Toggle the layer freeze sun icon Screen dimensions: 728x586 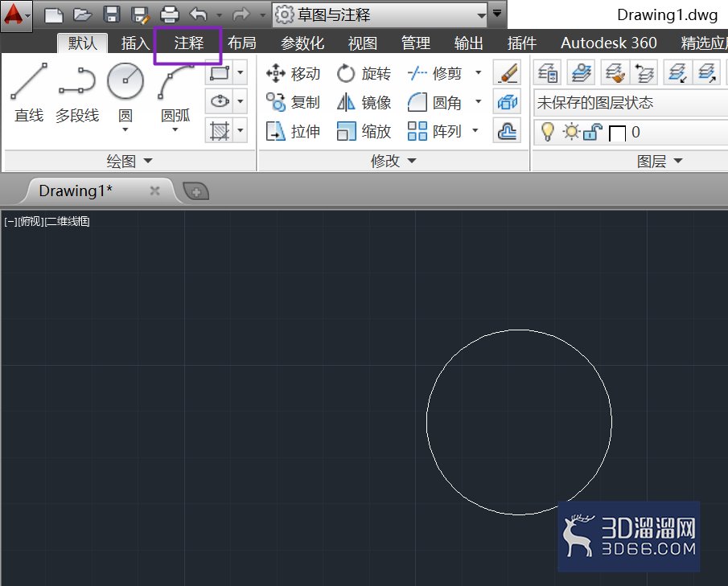[570, 132]
